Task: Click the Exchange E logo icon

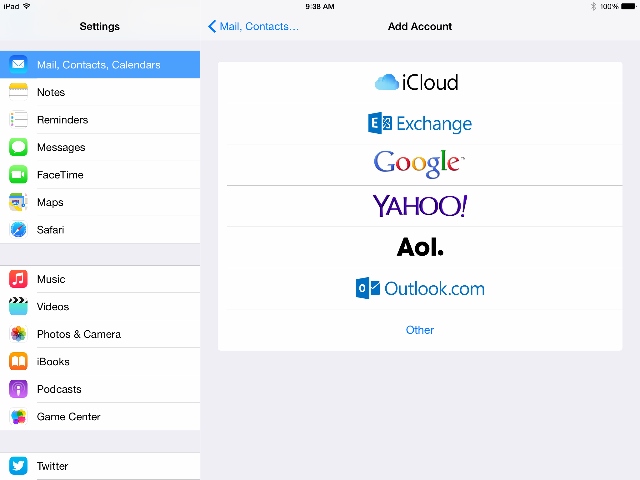Action: click(x=380, y=123)
